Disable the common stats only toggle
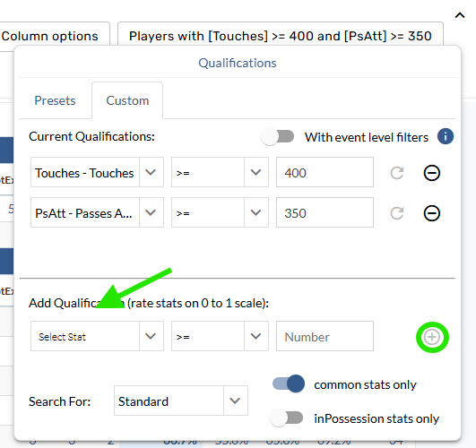Screen dimensions: 476x448 click(x=289, y=383)
